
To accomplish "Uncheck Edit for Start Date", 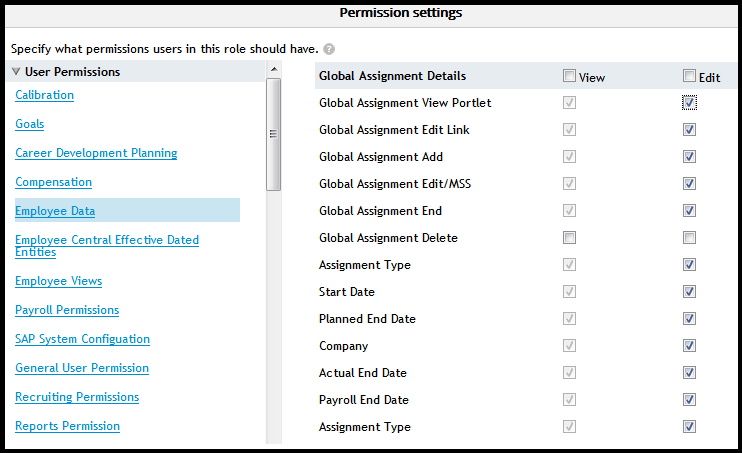I will 689,292.
